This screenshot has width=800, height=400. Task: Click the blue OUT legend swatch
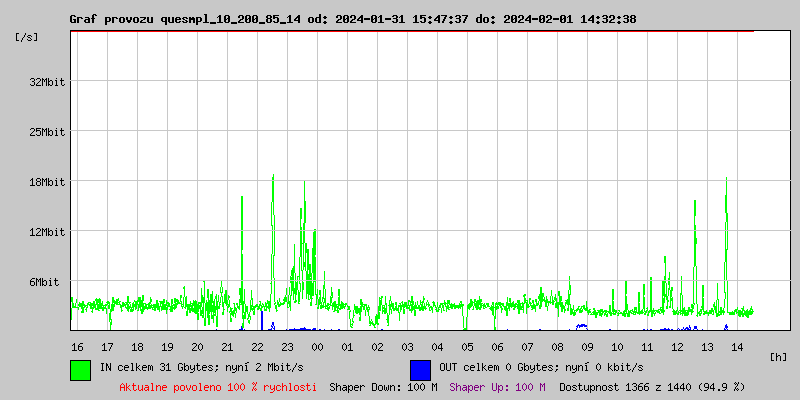click(420, 369)
